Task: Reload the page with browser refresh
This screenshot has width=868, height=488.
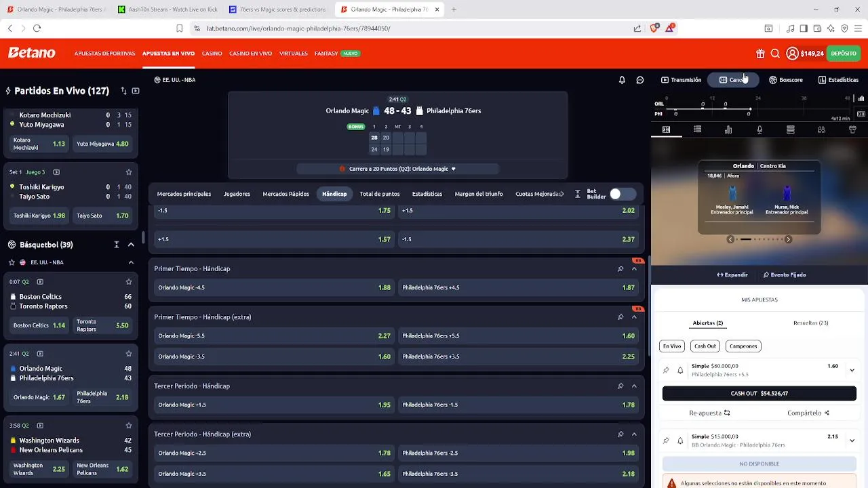Action: click(x=37, y=28)
